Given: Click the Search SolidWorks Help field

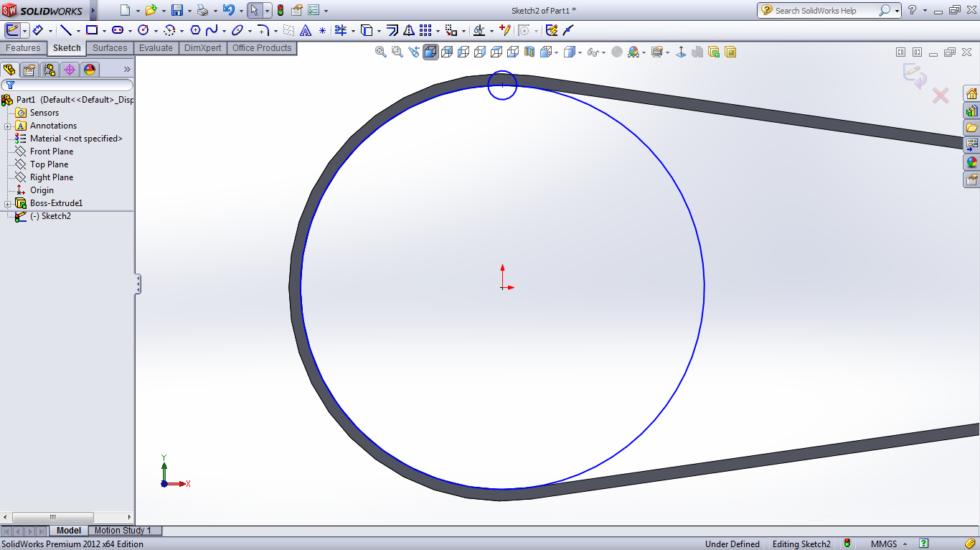Looking at the screenshot, I should 825,11.
